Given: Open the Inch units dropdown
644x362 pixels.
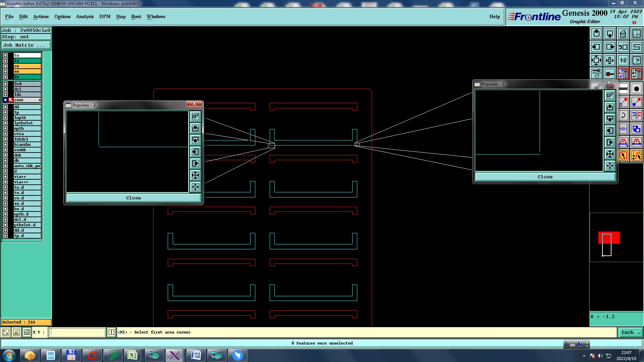Looking at the screenshot, I should coord(631,332).
